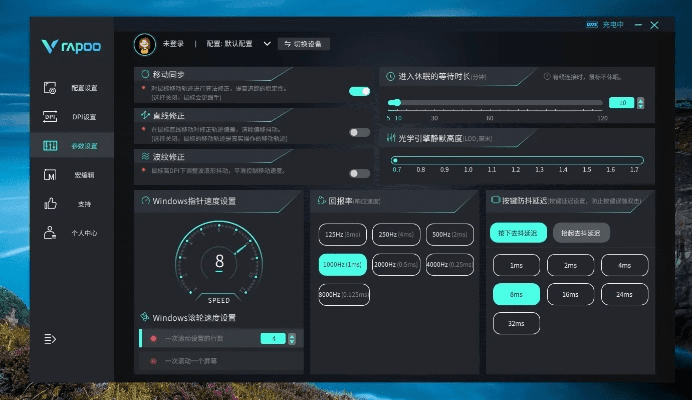Click the Windows指针速度 gauge icon

coord(145,201)
